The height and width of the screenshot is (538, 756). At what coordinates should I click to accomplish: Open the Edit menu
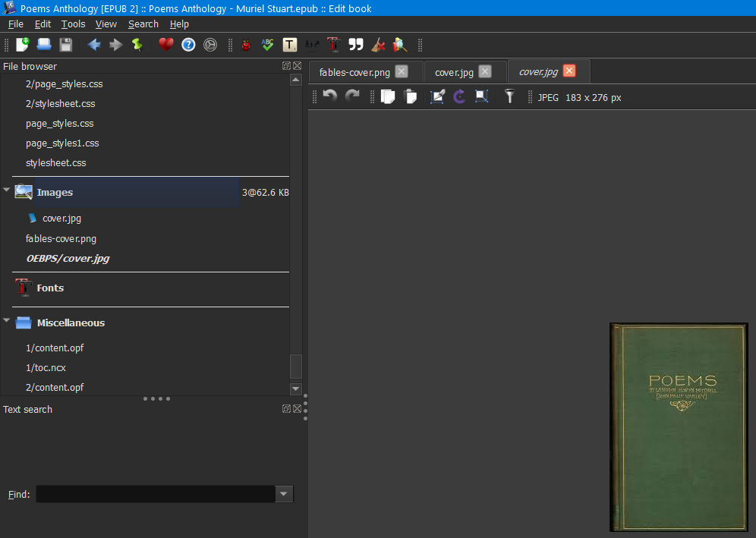pos(43,24)
